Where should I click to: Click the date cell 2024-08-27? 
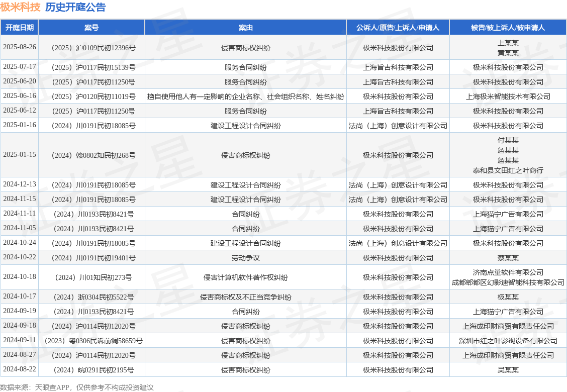pos(20,354)
